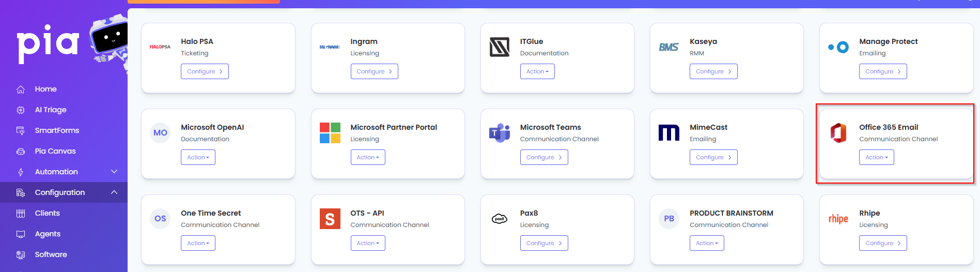Click the Microsoft OpenAI MO avatar
The width and height of the screenshot is (980, 272).
click(160, 133)
